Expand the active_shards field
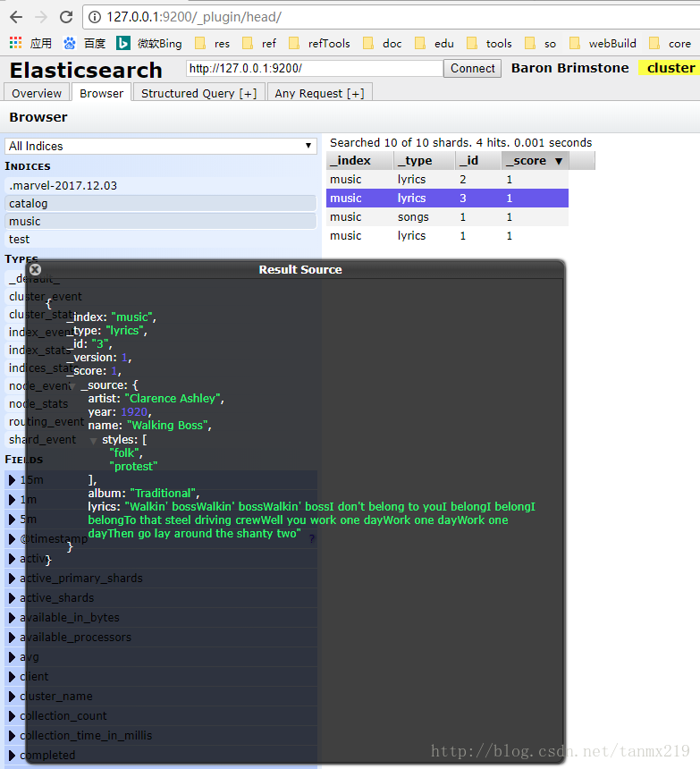Viewport: 700px width, 769px height. [13, 598]
